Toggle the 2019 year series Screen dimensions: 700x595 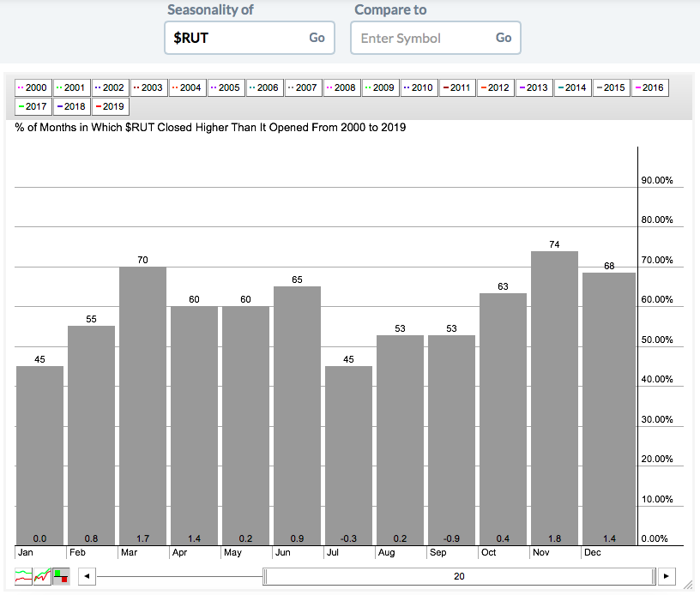click(110, 107)
